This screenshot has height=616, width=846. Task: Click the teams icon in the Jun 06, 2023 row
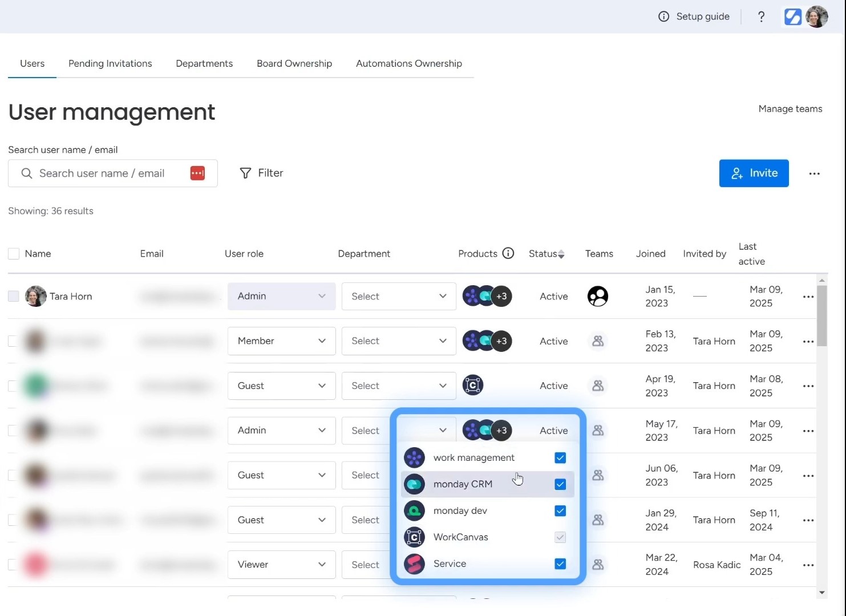click(598, 475)
